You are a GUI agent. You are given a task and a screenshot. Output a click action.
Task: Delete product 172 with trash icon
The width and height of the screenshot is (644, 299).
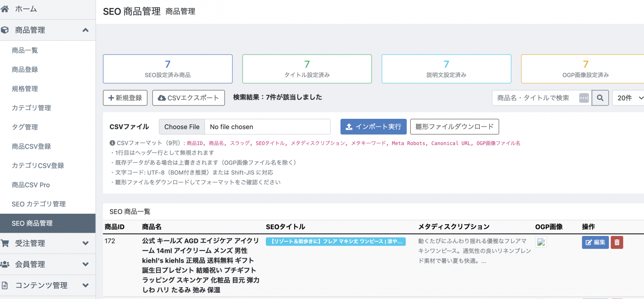tap(617, 242)
